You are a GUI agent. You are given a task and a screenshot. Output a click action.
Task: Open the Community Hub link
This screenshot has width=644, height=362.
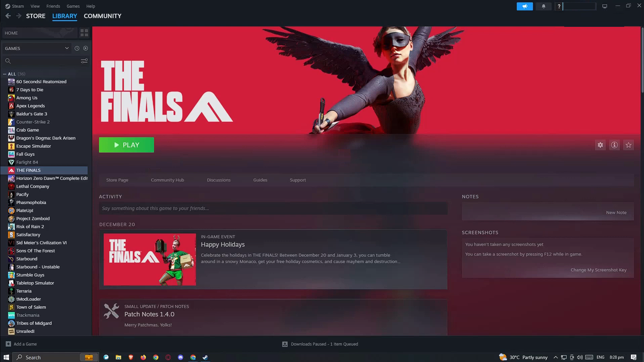pos(167,180)
